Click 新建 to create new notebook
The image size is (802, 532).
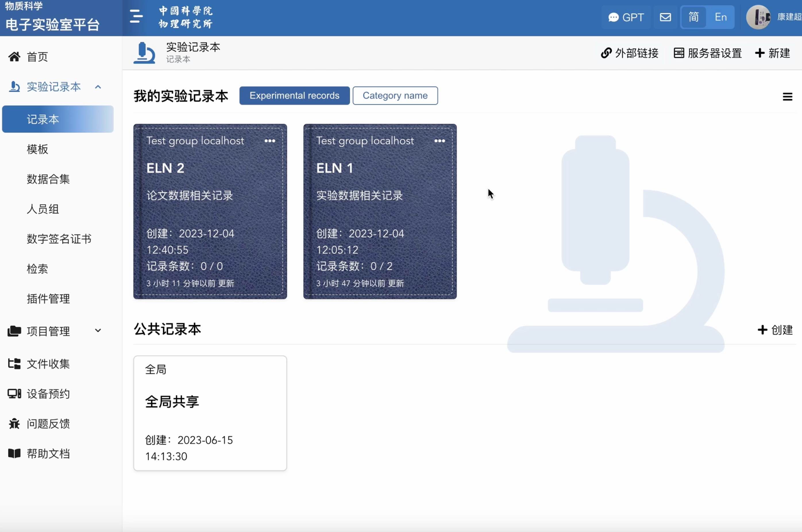pos(773,53)
